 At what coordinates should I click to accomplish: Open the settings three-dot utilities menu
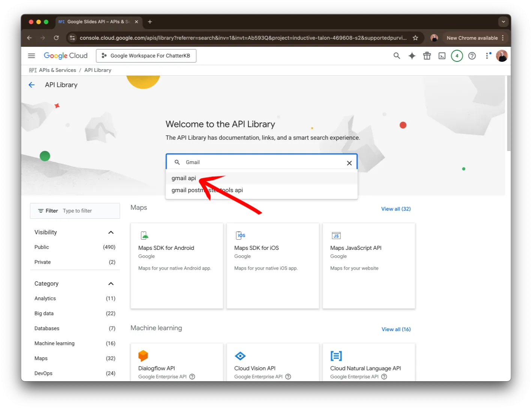(x=487, y=56)
